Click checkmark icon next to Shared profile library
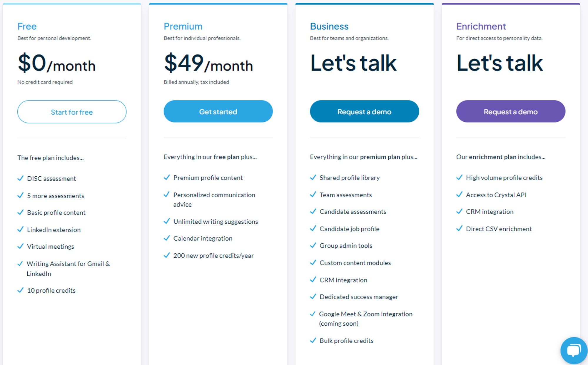This screenshot has height=365, width=588. point(313,178)
